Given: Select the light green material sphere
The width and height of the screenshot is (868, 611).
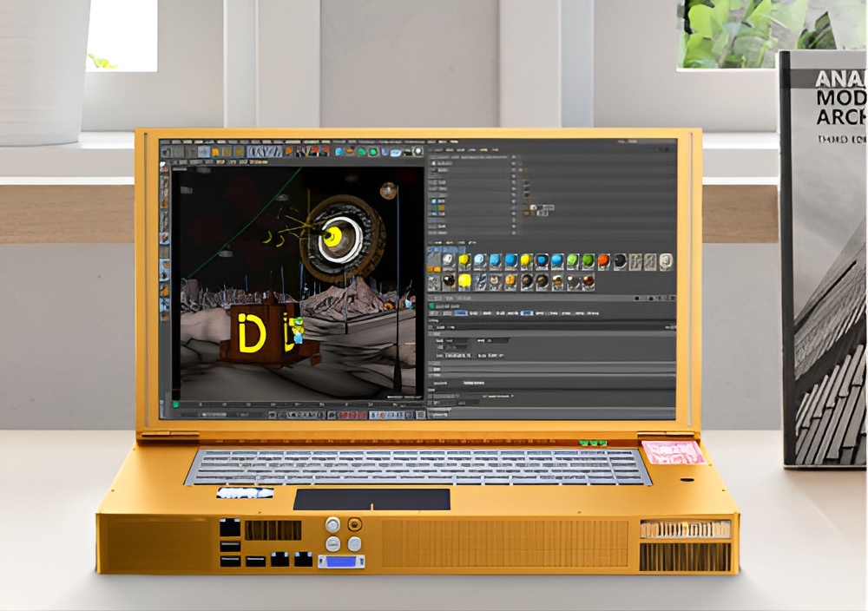Looking at the screenshot, I should 572,260.
